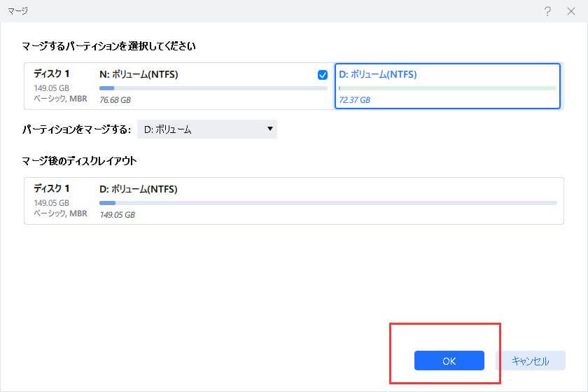The width and height of the screenshot is (588, 392).
Task: Click the パーティションをマージする: label
Action: pyautogui.click(x=76, y=129)
